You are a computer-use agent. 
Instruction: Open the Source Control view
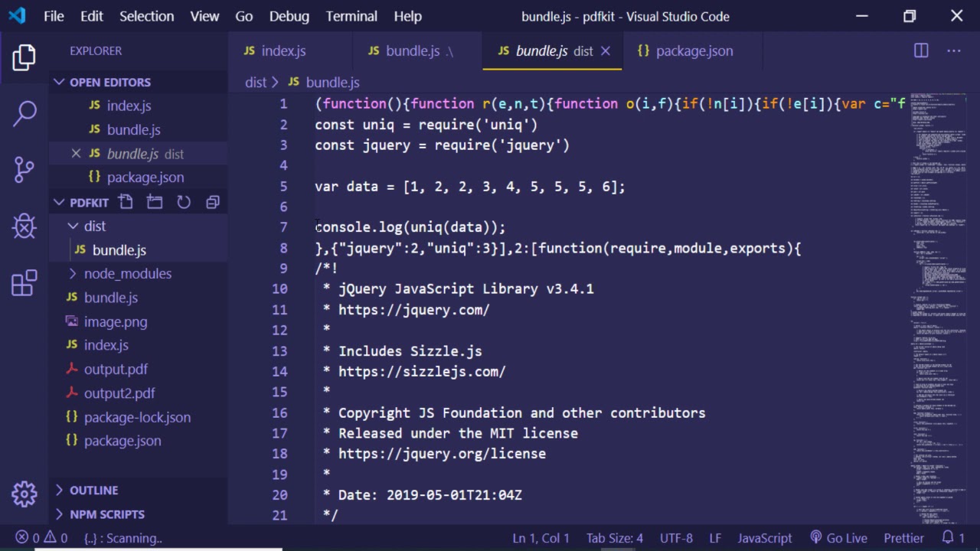(x=24, y=169)
